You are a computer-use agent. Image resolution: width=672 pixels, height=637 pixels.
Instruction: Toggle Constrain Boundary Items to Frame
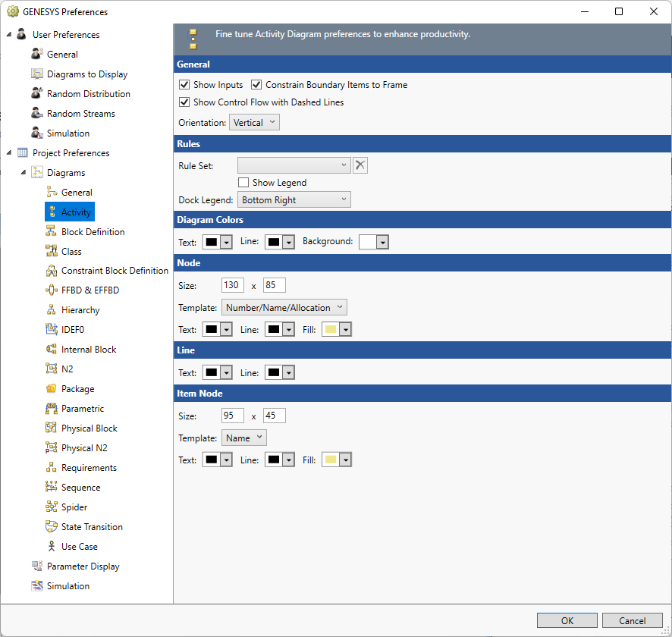coord(256,85)
